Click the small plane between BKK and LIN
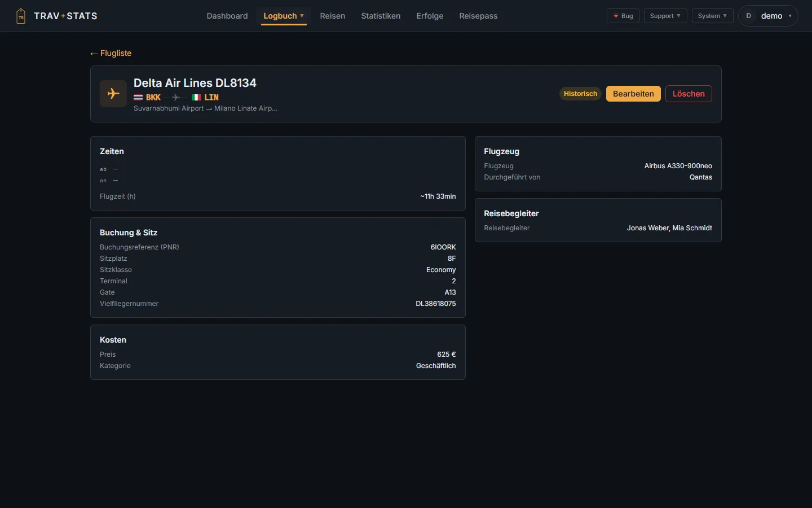812x508 pixels. (x=176, y=98)
